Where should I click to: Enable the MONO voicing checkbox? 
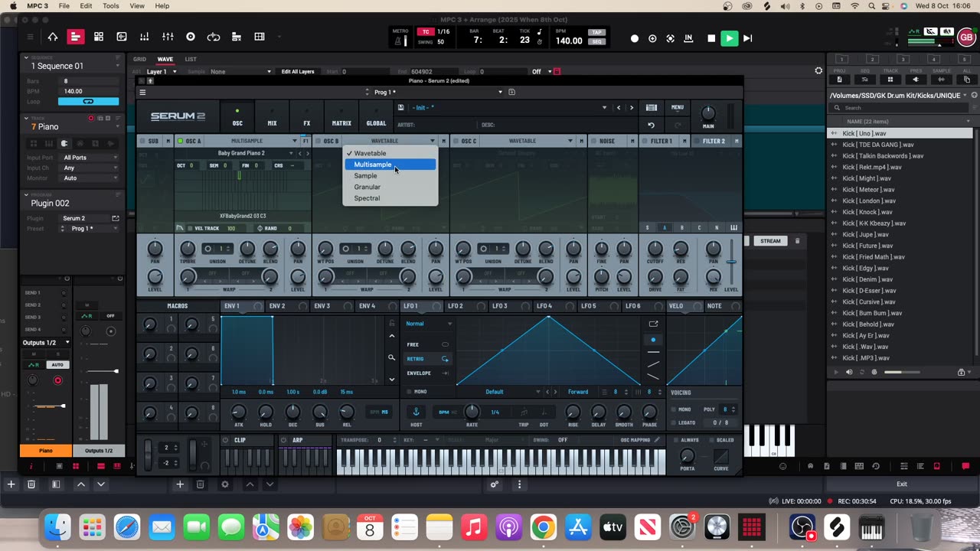click(x=674, y=409)
